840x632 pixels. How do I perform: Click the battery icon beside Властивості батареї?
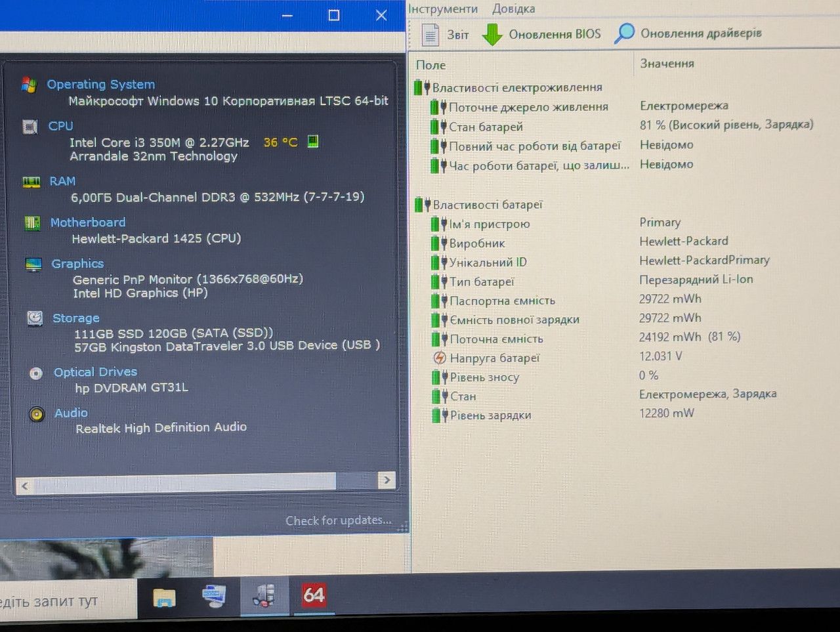coord(423,205)
